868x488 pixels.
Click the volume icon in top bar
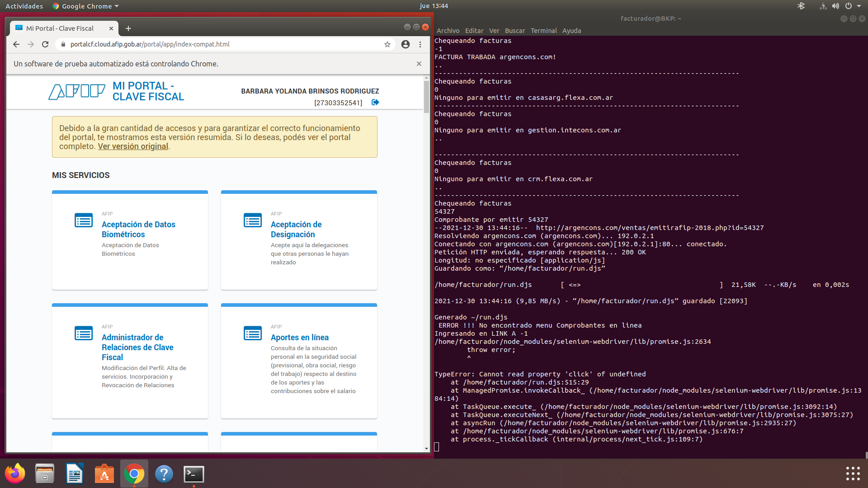click(835, 6)
